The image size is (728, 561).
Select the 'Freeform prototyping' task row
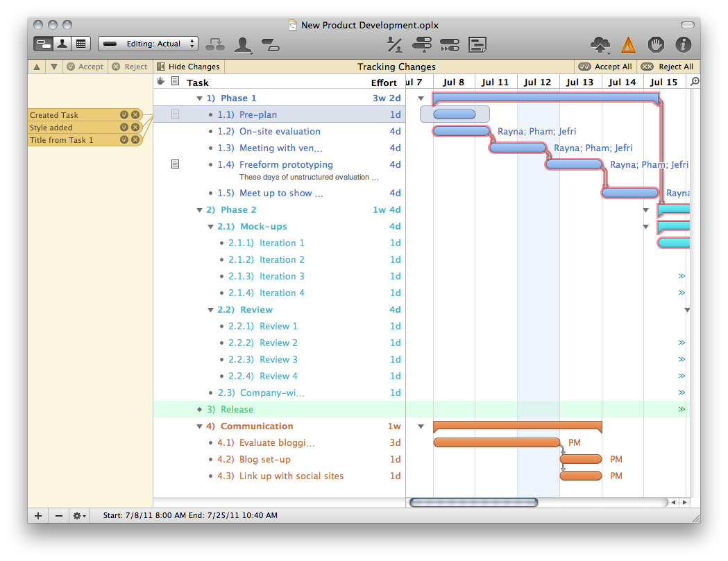[286, 165]
